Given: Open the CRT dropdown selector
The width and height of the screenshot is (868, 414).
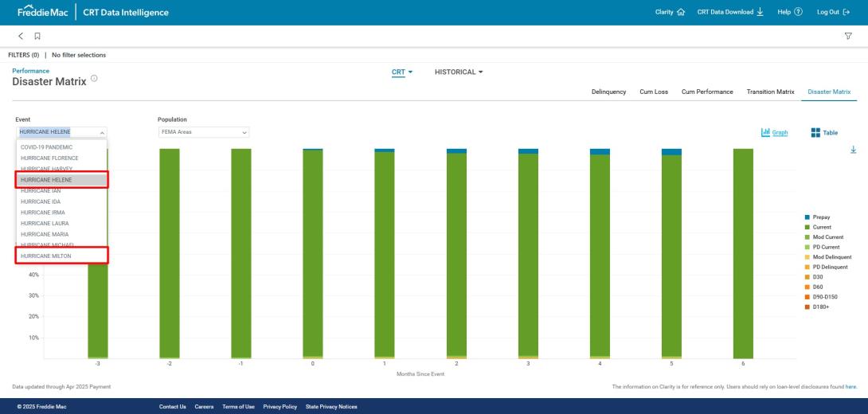Looking at the screenshot, I should pyautogui.click(x=402, y=72).
